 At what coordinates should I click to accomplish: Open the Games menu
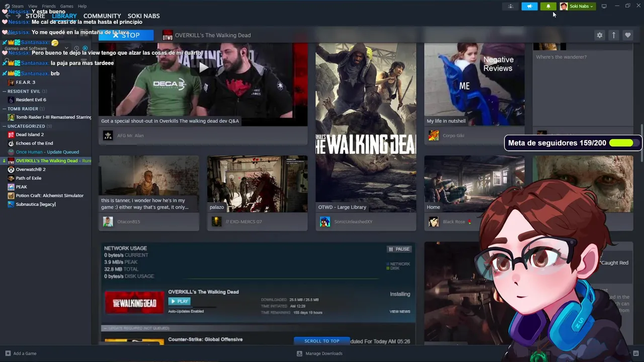point(67,6)
